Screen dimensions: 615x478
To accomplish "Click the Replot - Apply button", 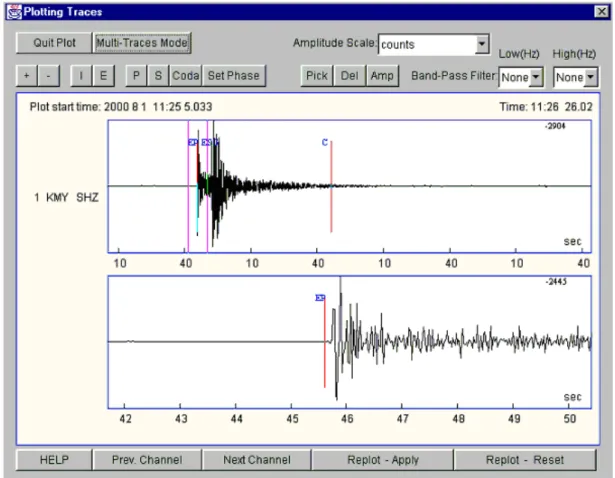I will point(383,460).
